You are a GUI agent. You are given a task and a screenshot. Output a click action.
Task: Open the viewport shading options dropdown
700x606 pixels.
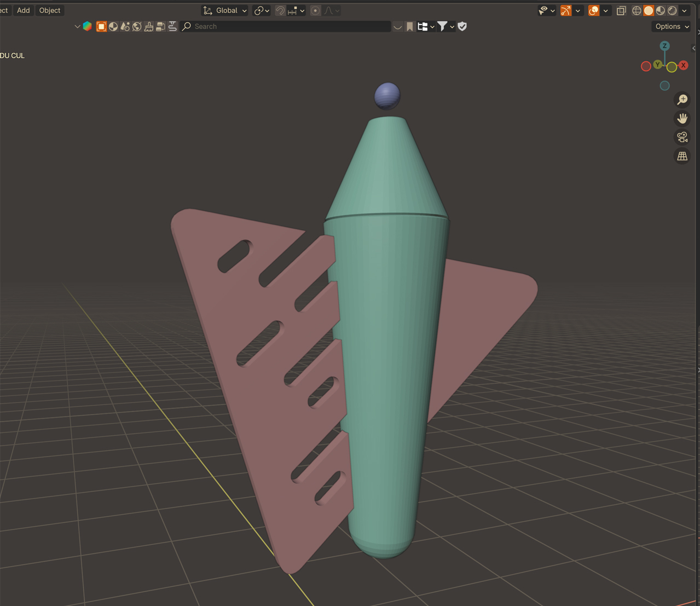click(x=685, y=10)
